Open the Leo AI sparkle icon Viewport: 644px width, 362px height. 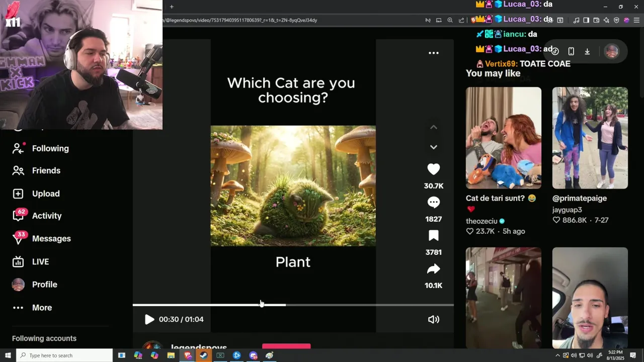[x=606, y=20]
